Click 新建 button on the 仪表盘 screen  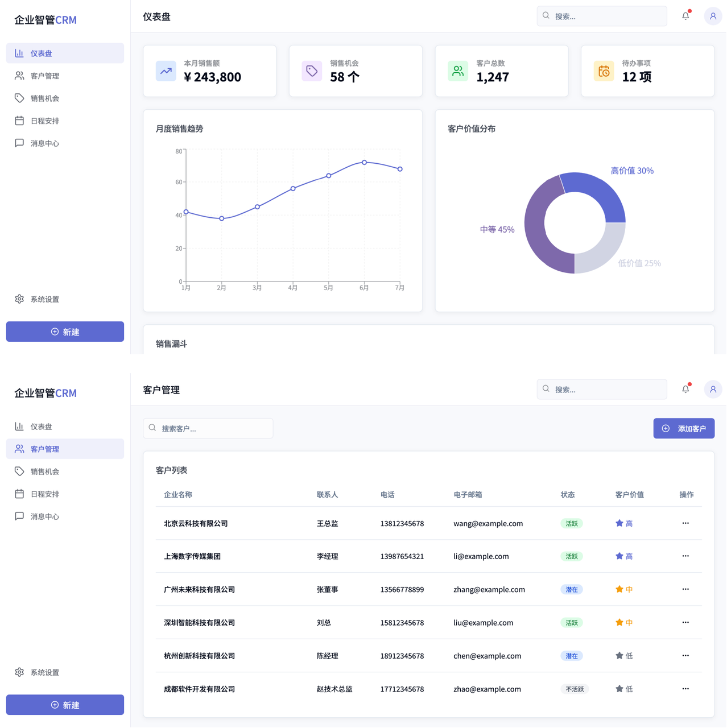pos(65,332)
